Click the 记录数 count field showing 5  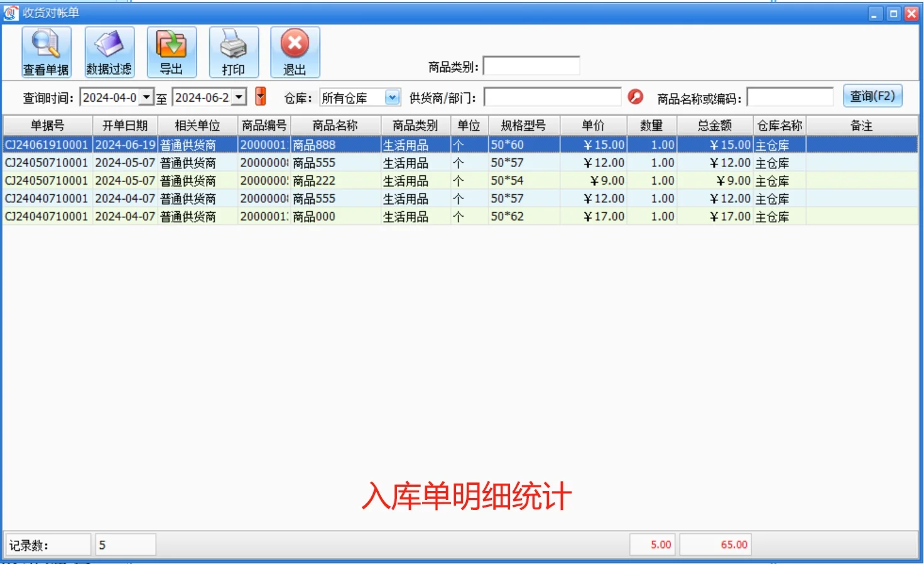[124, 544]
